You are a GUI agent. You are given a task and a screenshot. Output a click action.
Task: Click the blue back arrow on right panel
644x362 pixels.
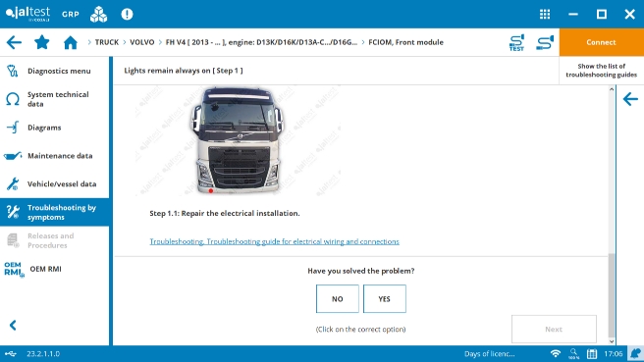630,99
